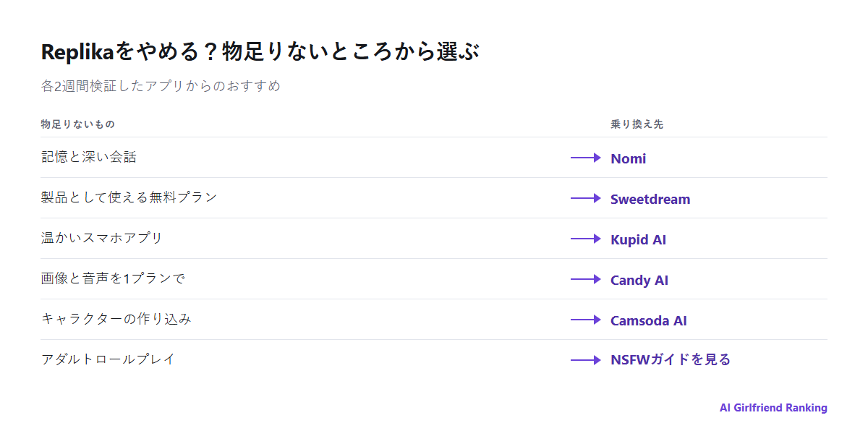Select the Kupid AI link
The image size is (868, 444).
click(x=638, y=239)
